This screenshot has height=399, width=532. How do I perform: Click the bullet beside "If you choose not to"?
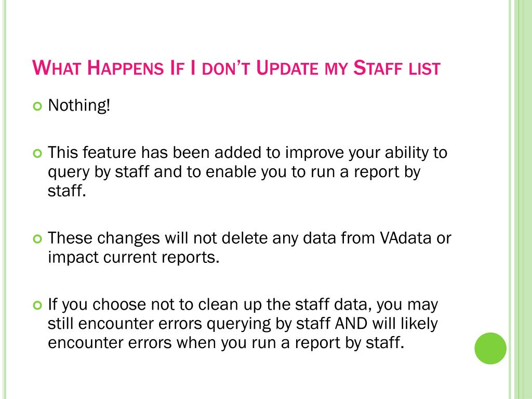37,305
